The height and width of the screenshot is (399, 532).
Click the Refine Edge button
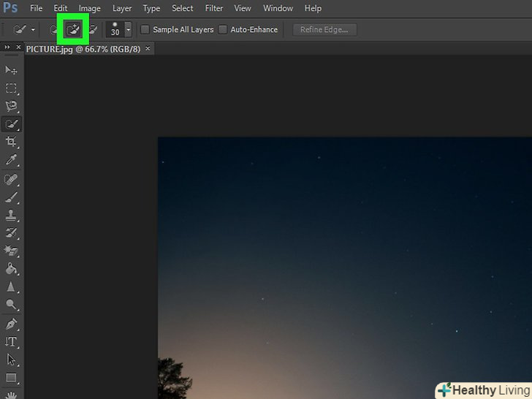point(324,30)
